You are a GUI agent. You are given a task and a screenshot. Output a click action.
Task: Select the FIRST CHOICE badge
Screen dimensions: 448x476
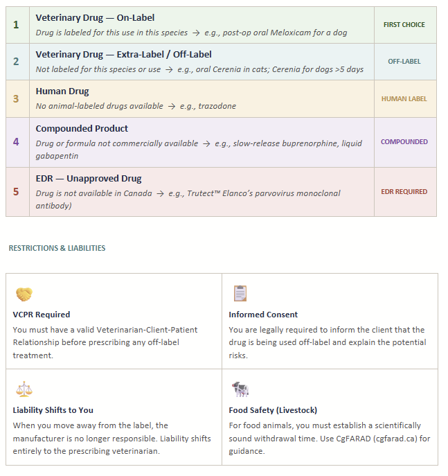point(404,25)
